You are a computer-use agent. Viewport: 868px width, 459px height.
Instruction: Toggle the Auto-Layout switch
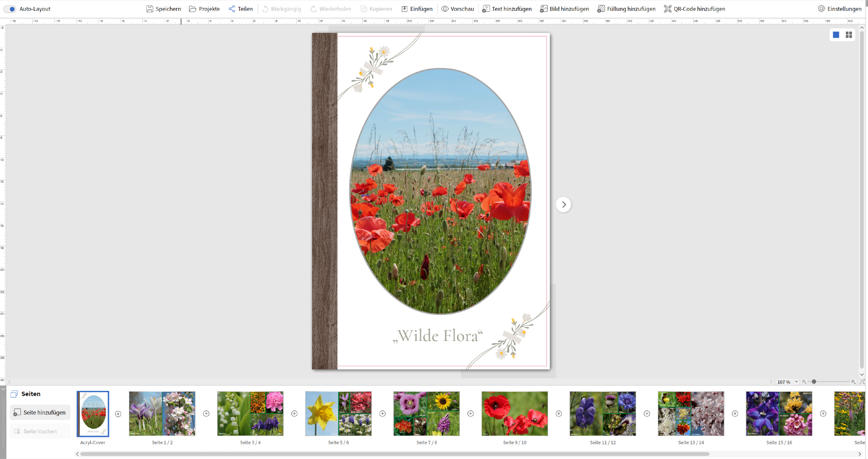tap(10, 9)
